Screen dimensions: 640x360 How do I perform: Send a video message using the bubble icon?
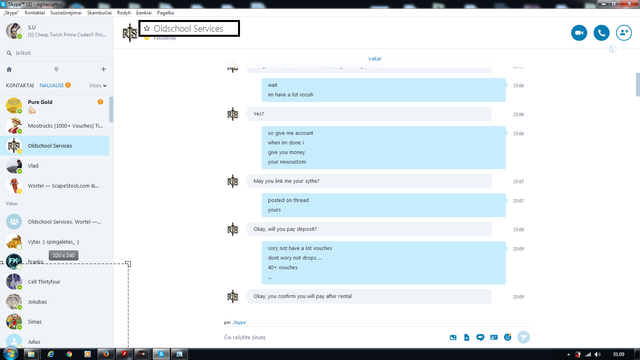tap(480, 338)
